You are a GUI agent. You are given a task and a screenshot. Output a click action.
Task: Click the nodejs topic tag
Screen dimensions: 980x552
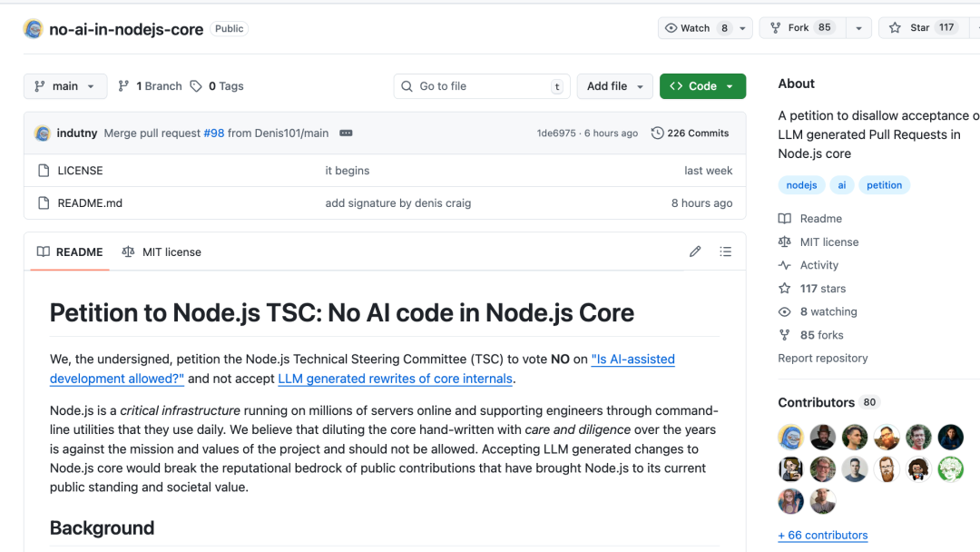[x=801, y=184]
